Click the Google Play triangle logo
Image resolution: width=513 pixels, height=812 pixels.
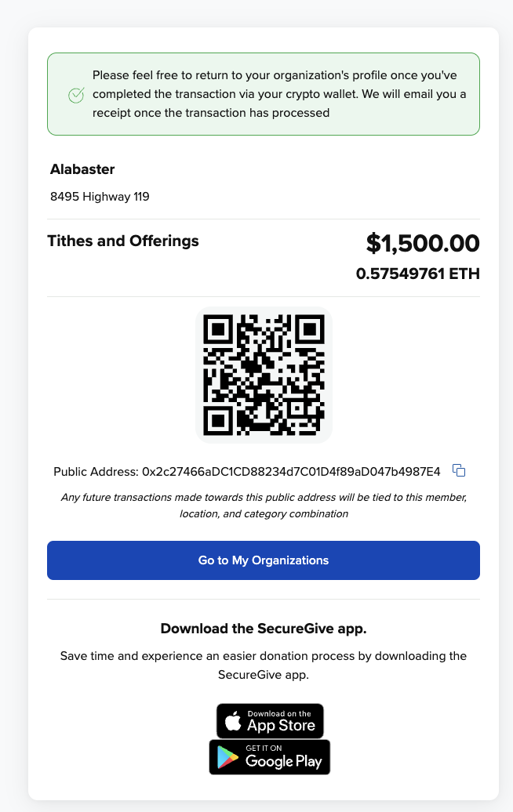point(227,758)
